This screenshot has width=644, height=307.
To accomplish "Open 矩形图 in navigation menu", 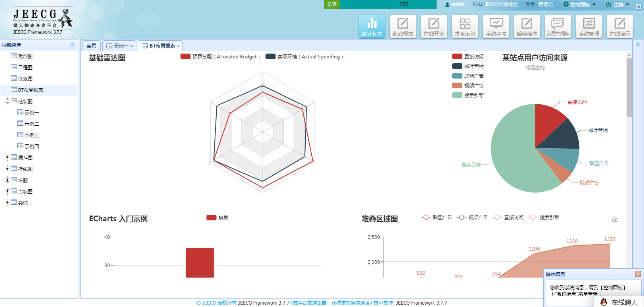I will tap(25, 56).
